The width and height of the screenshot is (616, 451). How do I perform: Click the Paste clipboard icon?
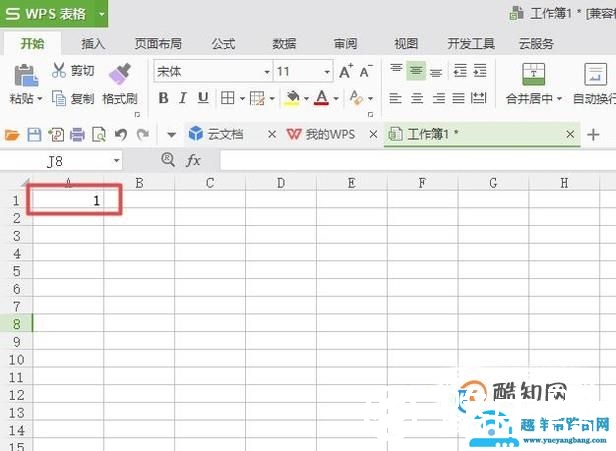(x=26, y=75)
